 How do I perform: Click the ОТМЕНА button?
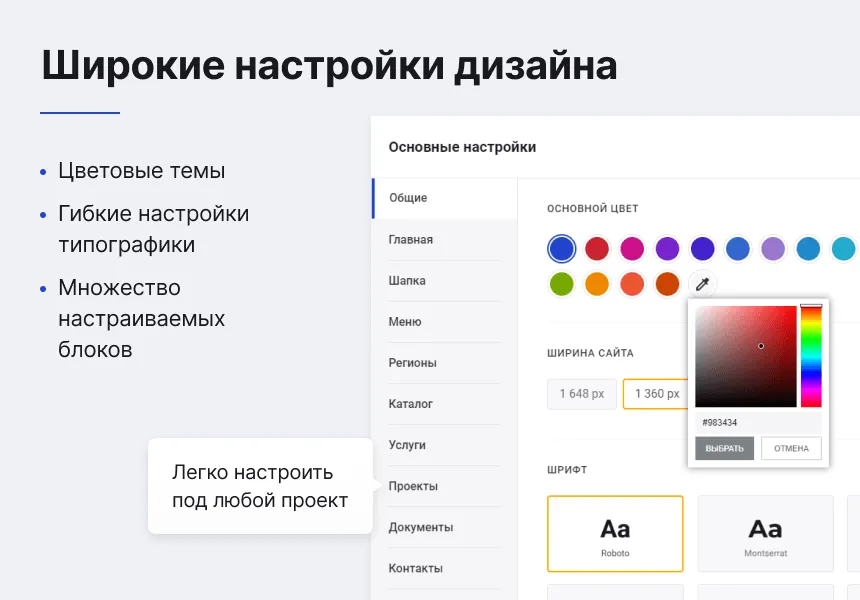click(x=790, y=449)
